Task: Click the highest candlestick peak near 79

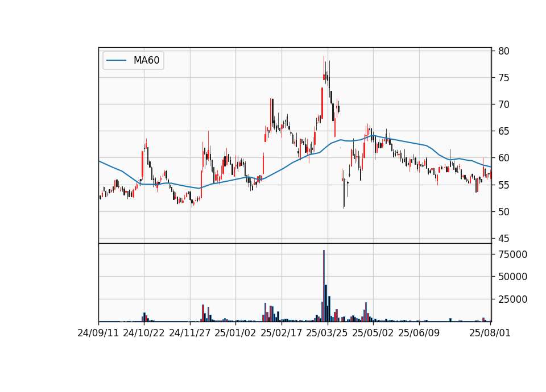Action: [324, 68]
